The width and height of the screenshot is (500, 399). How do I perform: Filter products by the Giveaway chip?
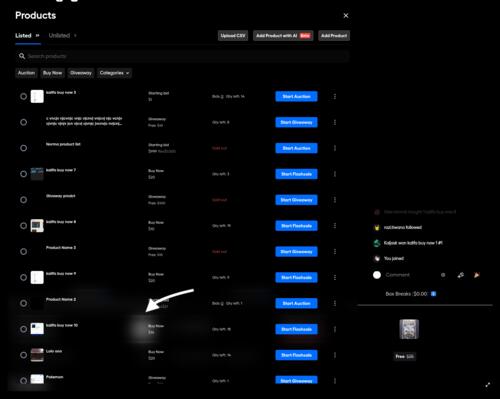81,73
